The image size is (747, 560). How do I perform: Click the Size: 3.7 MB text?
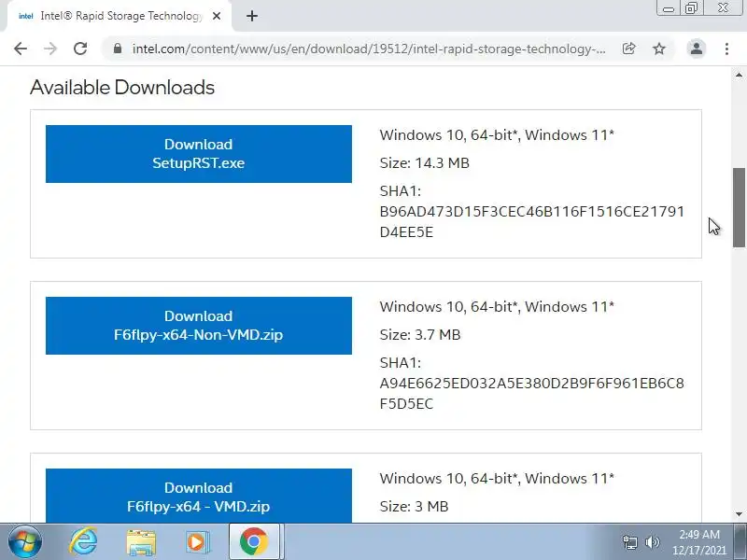420,335
